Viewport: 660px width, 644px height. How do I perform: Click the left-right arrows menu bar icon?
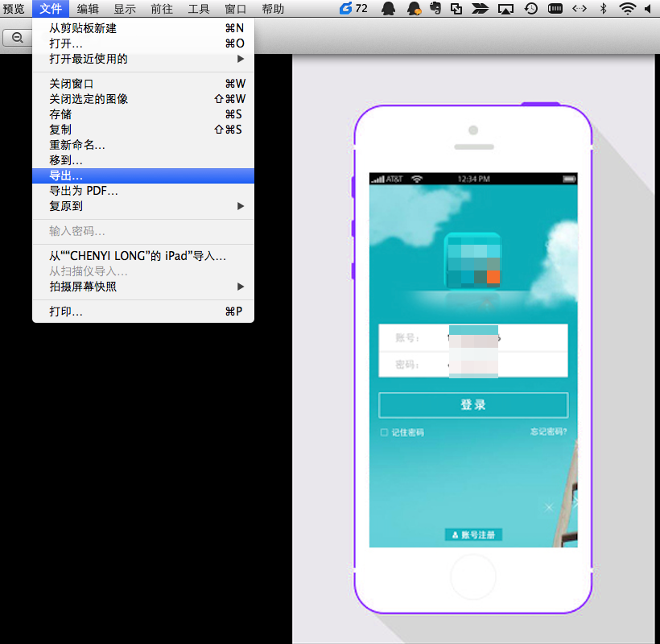(580, 8)
